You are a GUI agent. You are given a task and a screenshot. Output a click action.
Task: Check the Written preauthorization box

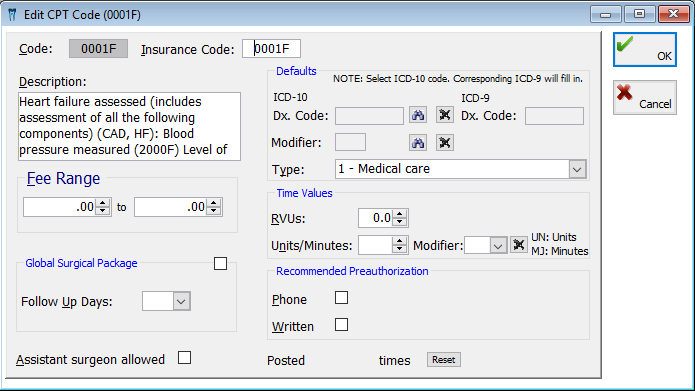tap(341, 325)
